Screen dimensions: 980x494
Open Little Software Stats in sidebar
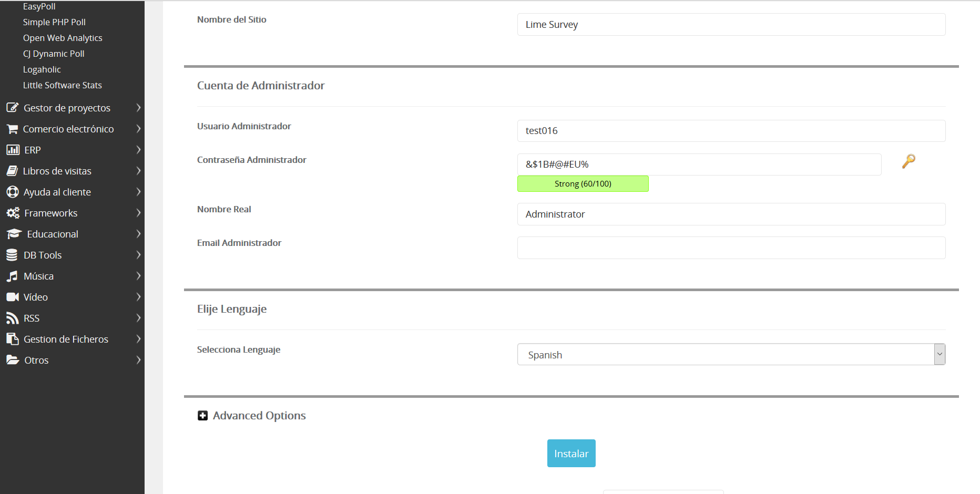[x=62, y=85]
